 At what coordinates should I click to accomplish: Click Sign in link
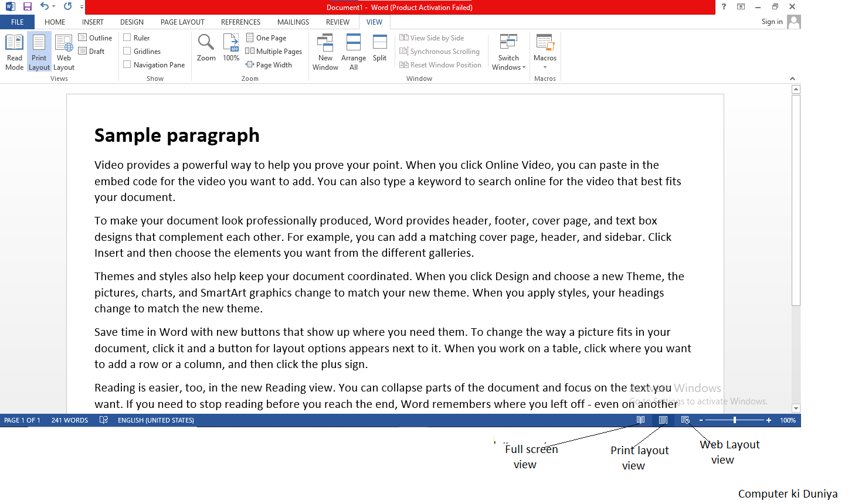[772, 22]
